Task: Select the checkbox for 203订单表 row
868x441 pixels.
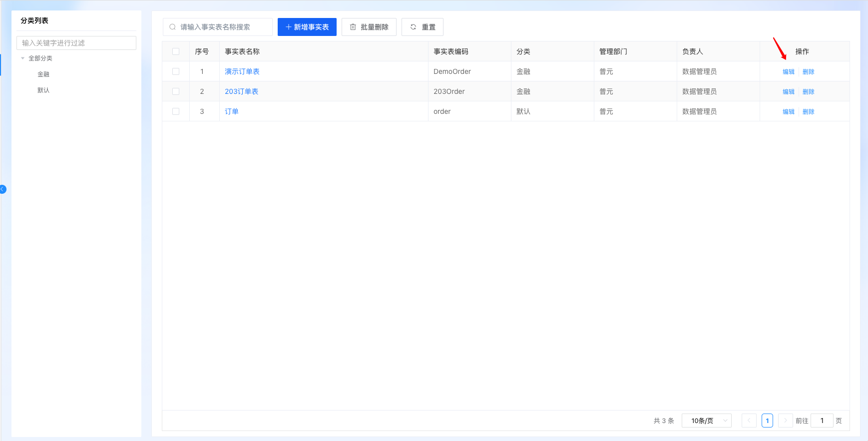Action: pos(176,91)
